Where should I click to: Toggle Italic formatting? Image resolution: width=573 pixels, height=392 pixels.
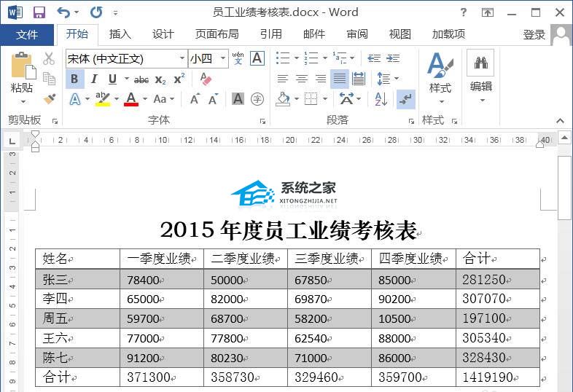click(x=94, y=79)
